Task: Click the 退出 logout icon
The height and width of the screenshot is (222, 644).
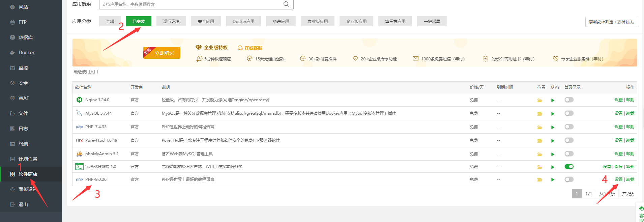Action: coord(12,204)
